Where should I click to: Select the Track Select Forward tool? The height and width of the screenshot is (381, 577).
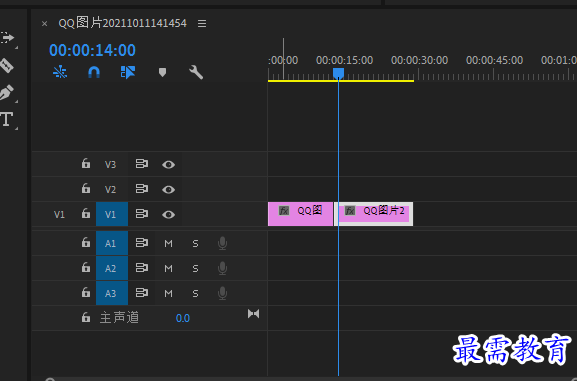pos(7,38)
